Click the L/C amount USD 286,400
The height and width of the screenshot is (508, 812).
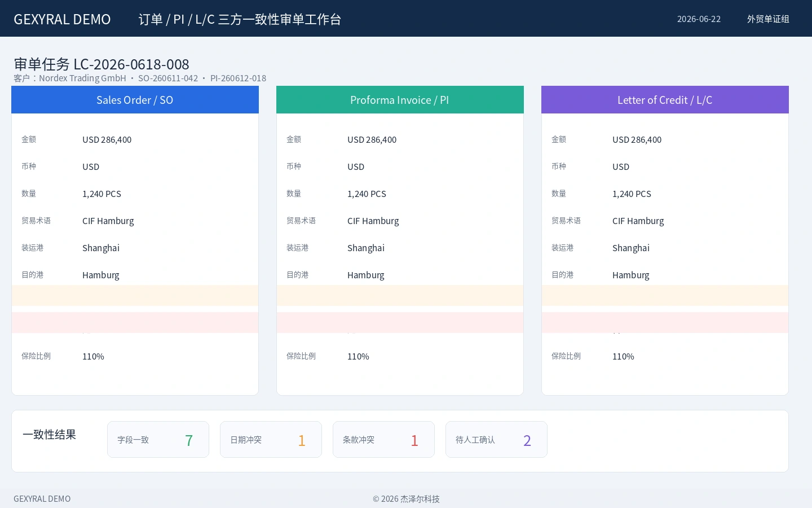637,139
